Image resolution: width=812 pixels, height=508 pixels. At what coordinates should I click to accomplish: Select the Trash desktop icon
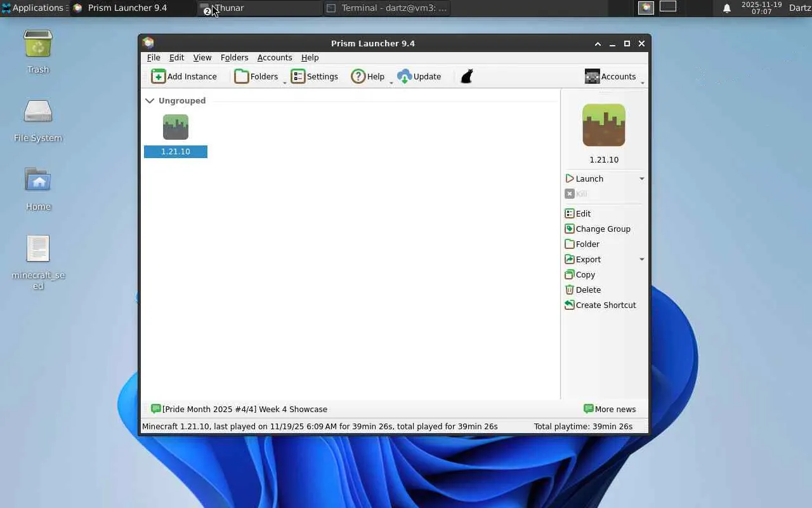(x=38, y=52)
